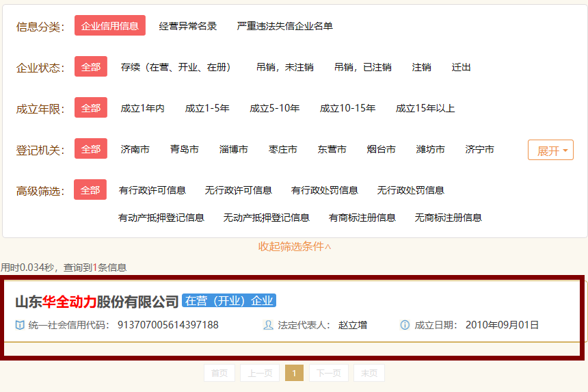Click the legal representative person icon
The width and height of the screenshot is (588, 392).
coord(268,325)
